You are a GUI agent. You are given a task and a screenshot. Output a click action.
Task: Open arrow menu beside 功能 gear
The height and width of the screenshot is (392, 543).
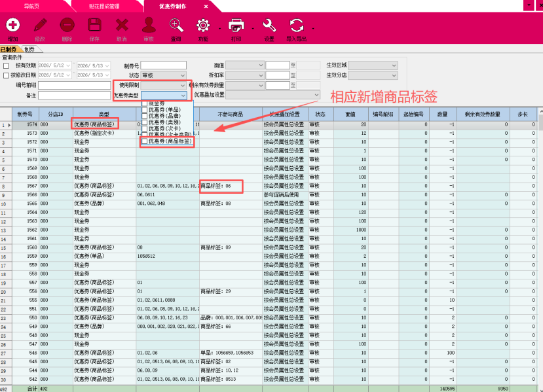pyautogui.click(x=219, y=28)
